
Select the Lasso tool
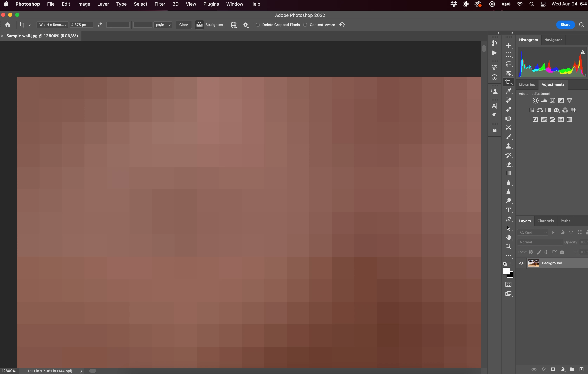(x=508, y=64)
